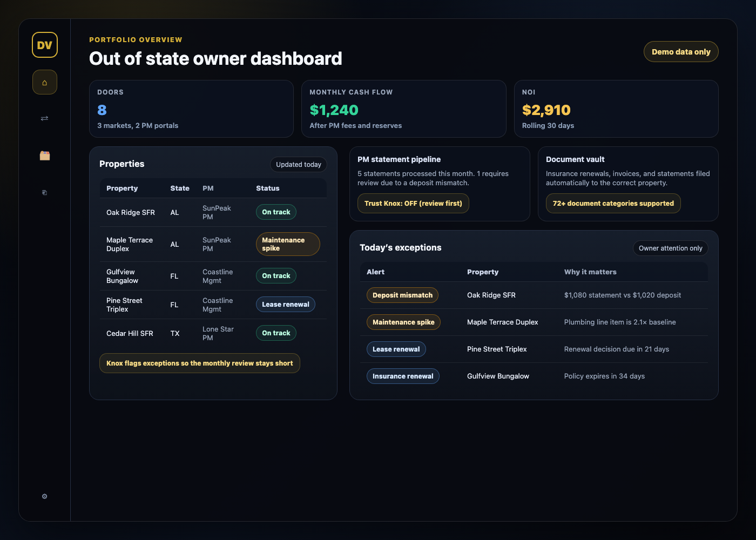The image size is (756, 540).
Task: Click On track status for Cedar Hill SFR
Action: coord(276,333)
